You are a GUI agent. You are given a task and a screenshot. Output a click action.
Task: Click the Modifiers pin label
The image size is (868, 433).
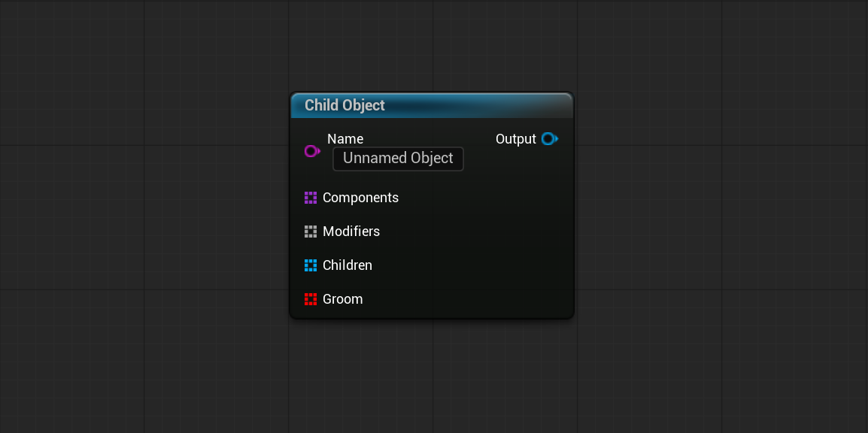pos(351,232)
